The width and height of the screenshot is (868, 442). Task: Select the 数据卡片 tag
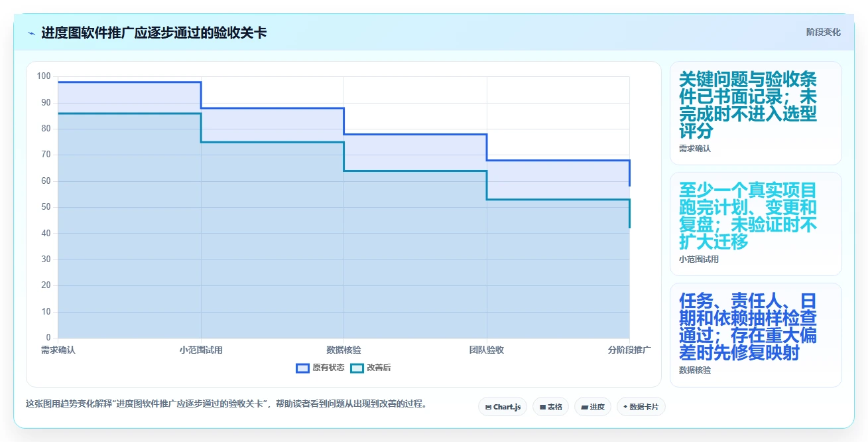(641, 407)
